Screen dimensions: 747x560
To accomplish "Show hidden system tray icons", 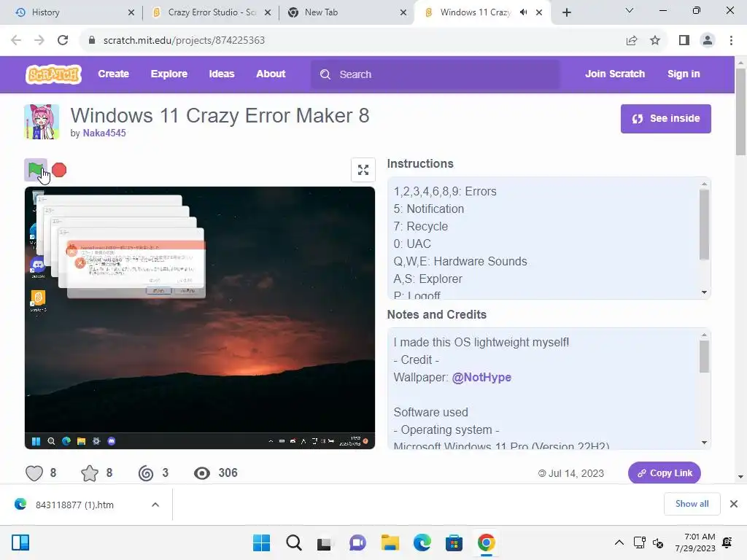I will click(x=619, y=542).
